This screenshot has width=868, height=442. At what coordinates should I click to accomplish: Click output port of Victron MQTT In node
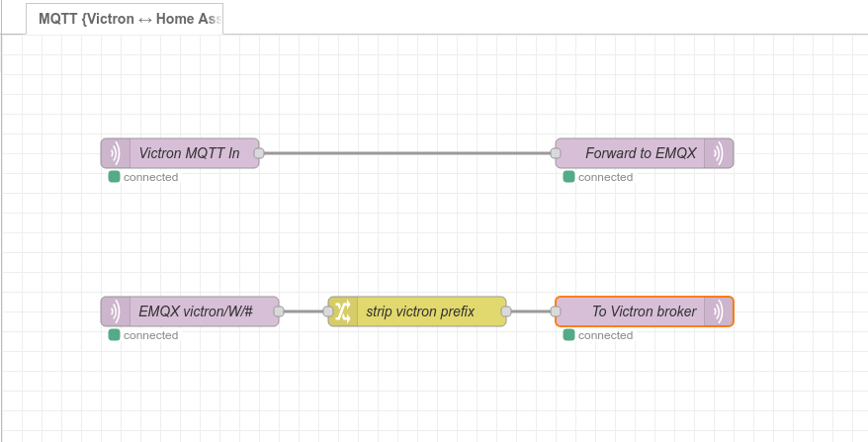(259, 153)
